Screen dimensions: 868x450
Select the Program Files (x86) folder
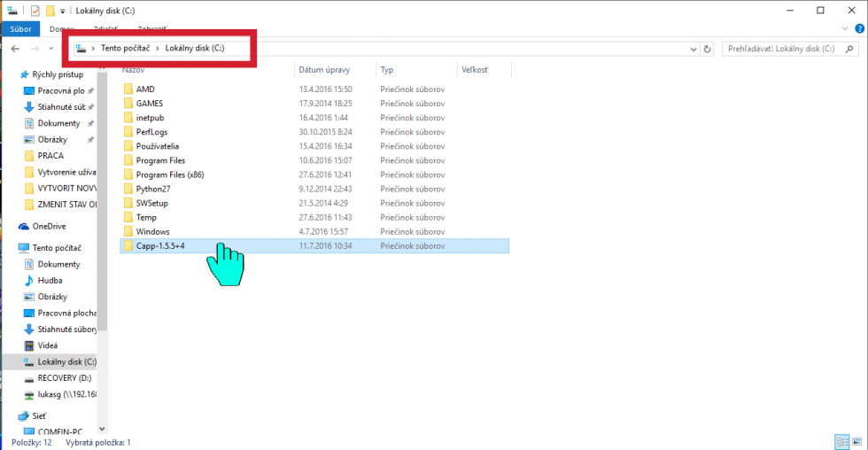coord(170,175)
